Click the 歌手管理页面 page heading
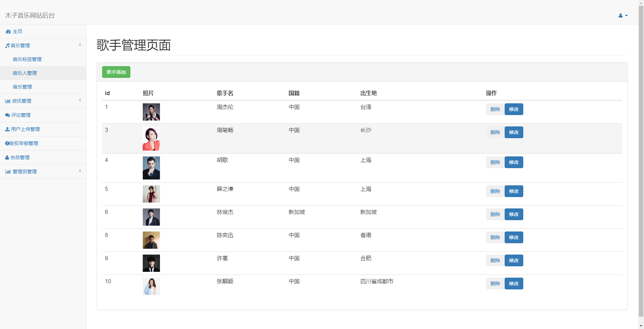Screen dimensions: 644x329 point(134,45)
